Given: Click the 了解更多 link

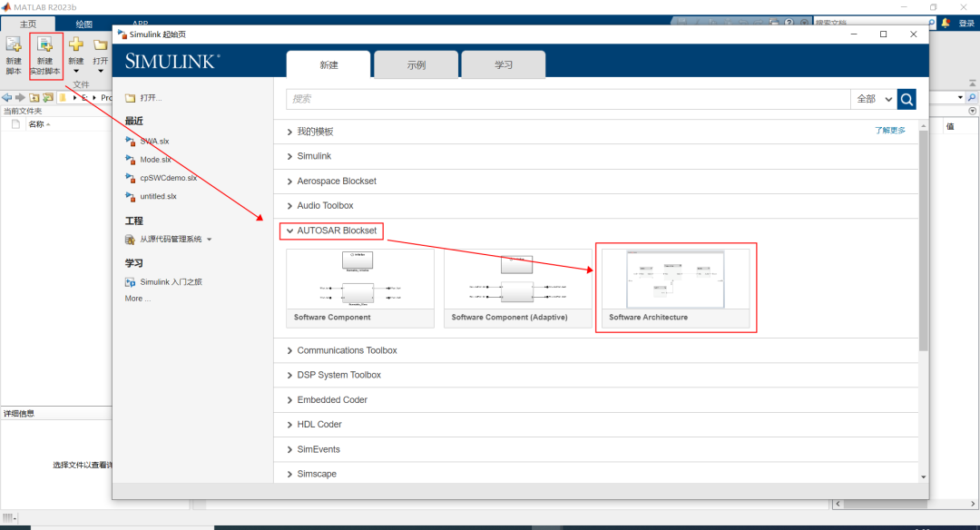Looking at the screenshot, I should pos(890,131).
